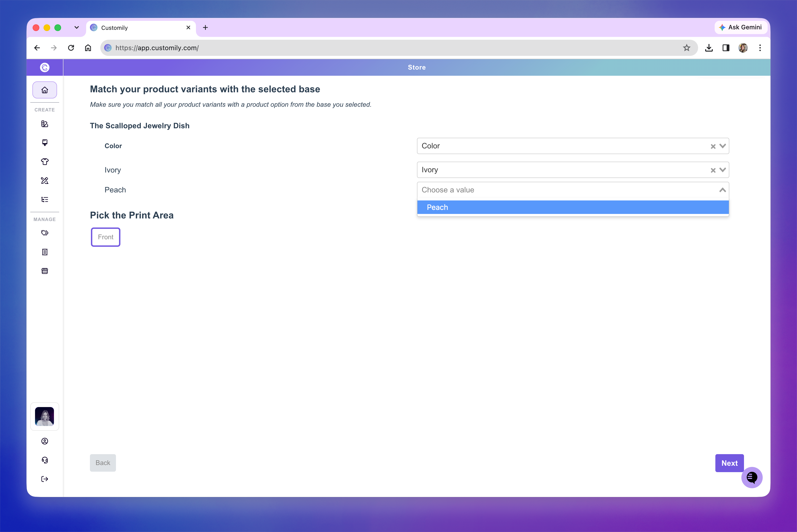Open the tab search dropdown arrow
The image size is (797, 532).
(x=77, y=27)
